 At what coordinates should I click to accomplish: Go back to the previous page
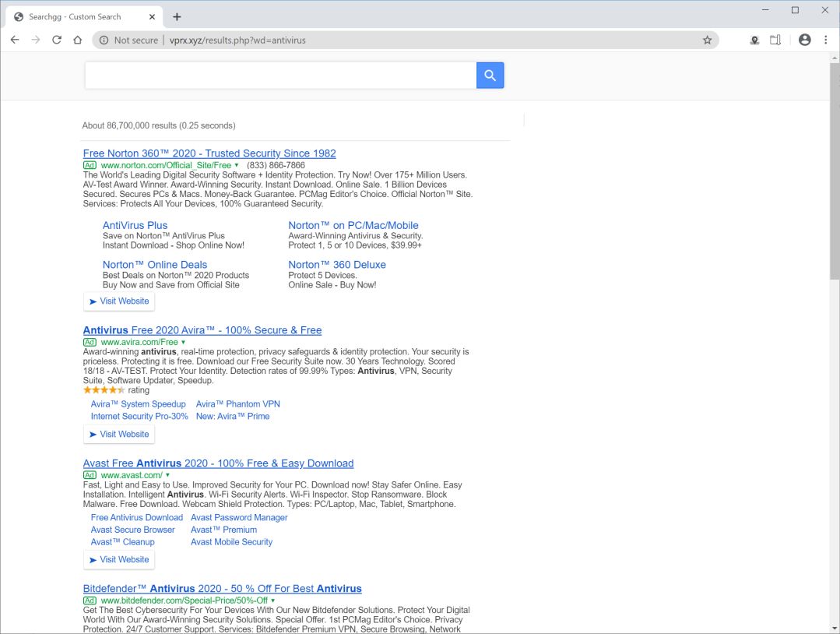pyautogui.click(x=15, y=41)
